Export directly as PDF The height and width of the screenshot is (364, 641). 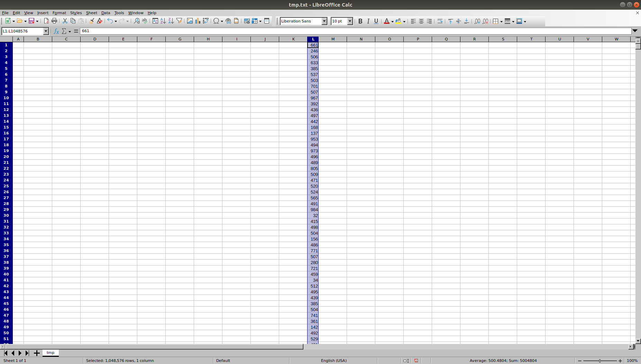tap(46, 21)
